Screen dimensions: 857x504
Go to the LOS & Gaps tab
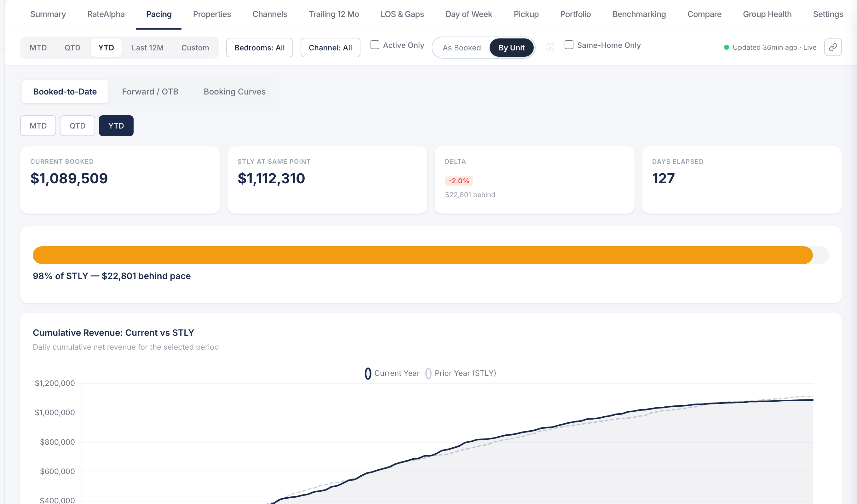tap(402, 14)
